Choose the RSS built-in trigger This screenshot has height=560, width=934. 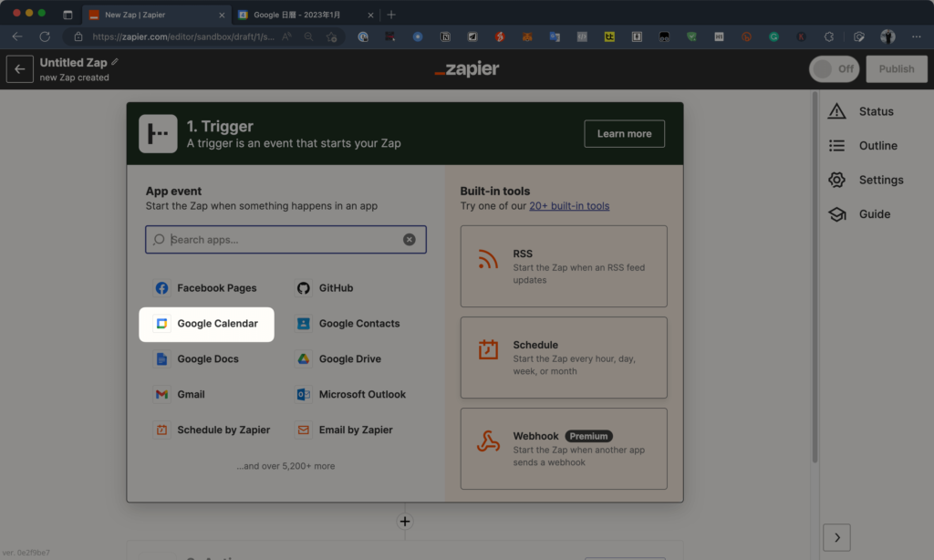(564, 266)
